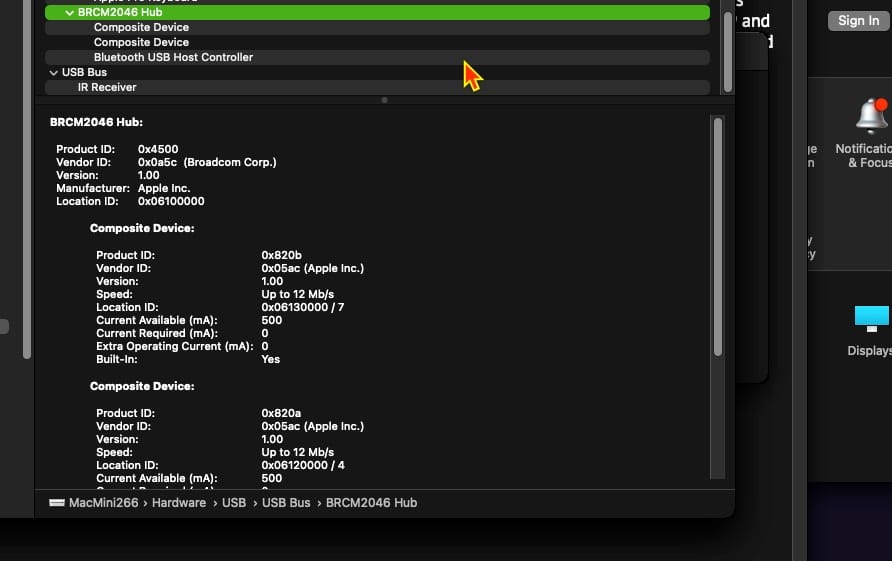Click Product ID value 0x4500
Viewport: 892px width, 561px height.
(x=158, y=149)
